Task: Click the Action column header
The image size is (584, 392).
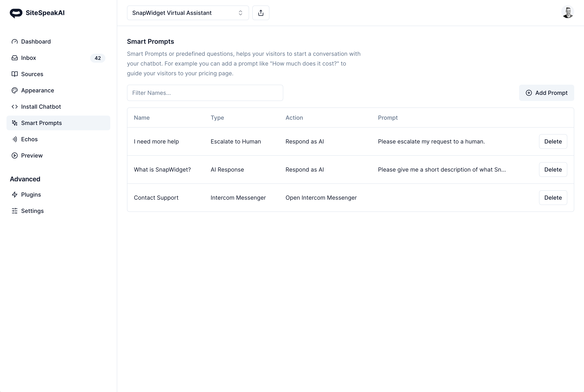Action: pyautogui.click(x=294, y=118)
